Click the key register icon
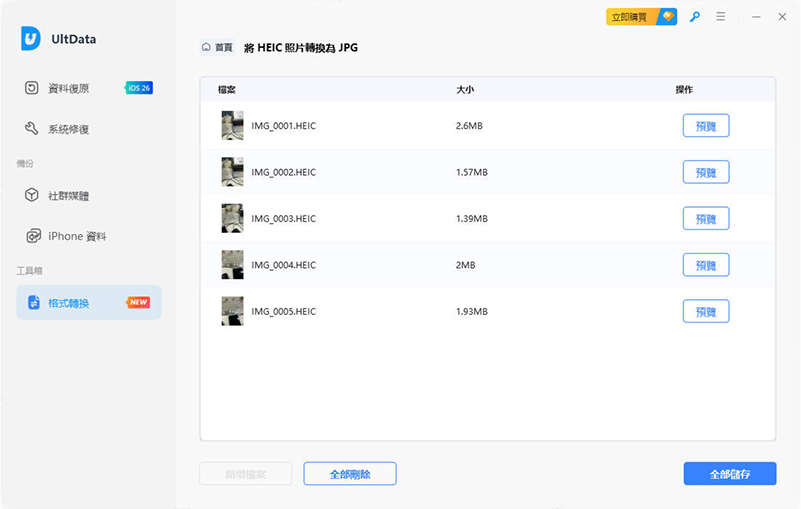The width and height of the screenshot is (801, 509). pos(694,17)
